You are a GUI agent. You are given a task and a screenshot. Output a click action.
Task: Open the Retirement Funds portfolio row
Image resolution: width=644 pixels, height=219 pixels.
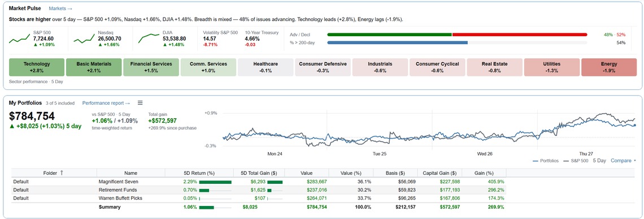pyautogui.click(x=259, y=190)
